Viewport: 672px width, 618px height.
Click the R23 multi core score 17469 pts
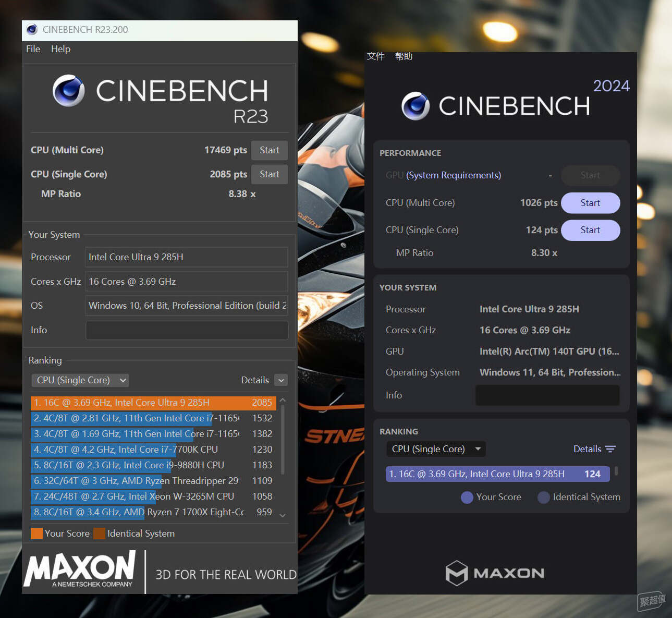[x=226, y=150]
